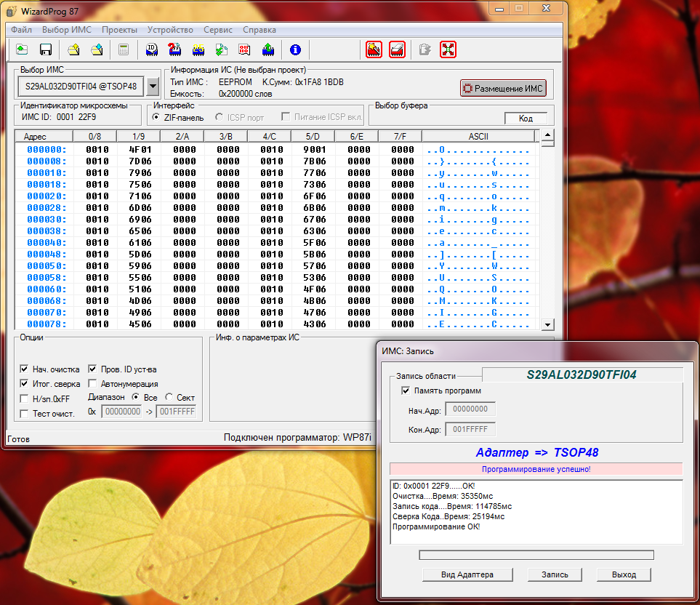Click the blue info icon in the toolbar
The height and width of the screenshot is (605, 700).
point(295,49)
